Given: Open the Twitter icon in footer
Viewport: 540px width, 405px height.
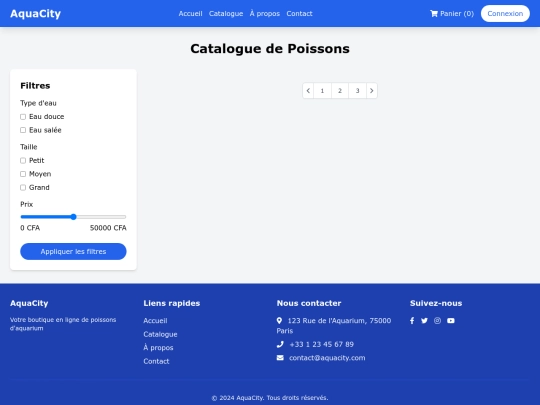Looking at the screenshot, I should 424,321.
